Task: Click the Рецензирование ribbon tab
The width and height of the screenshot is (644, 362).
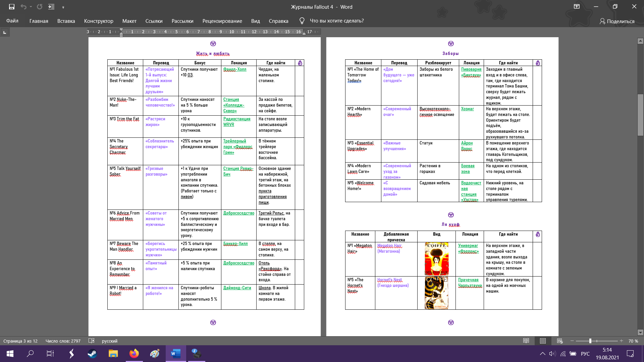Action: point(222,20)
